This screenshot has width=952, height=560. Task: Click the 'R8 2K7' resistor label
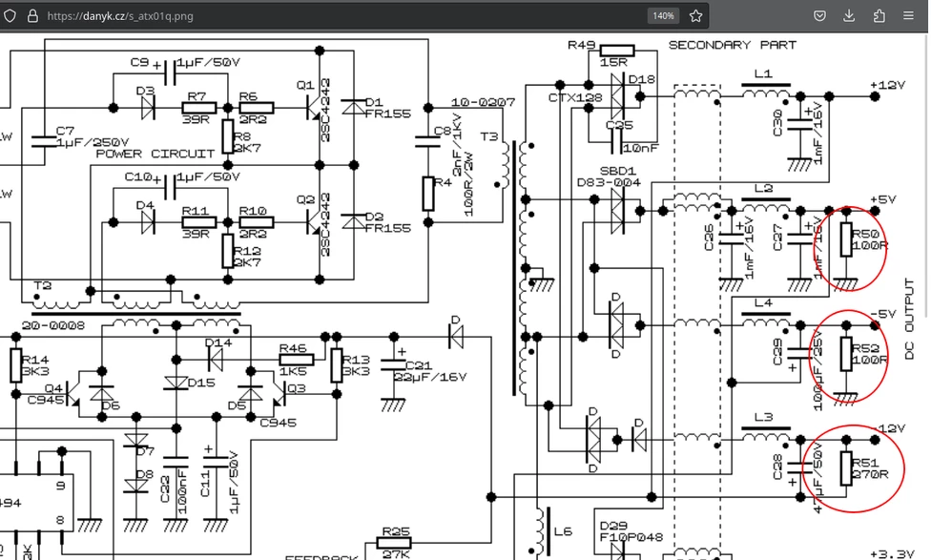click(x=247, y=142)
